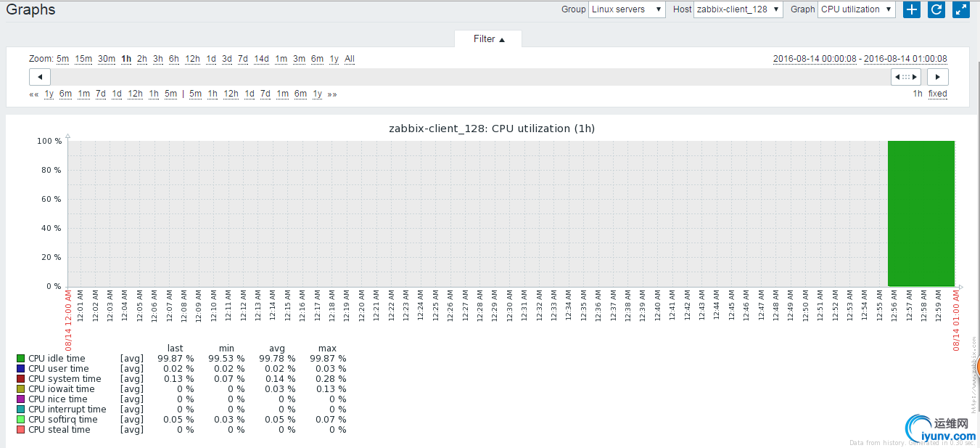Click the 99.87 % last value of idle time
Viewport: 980px width, 448px height.
point(176,359)
